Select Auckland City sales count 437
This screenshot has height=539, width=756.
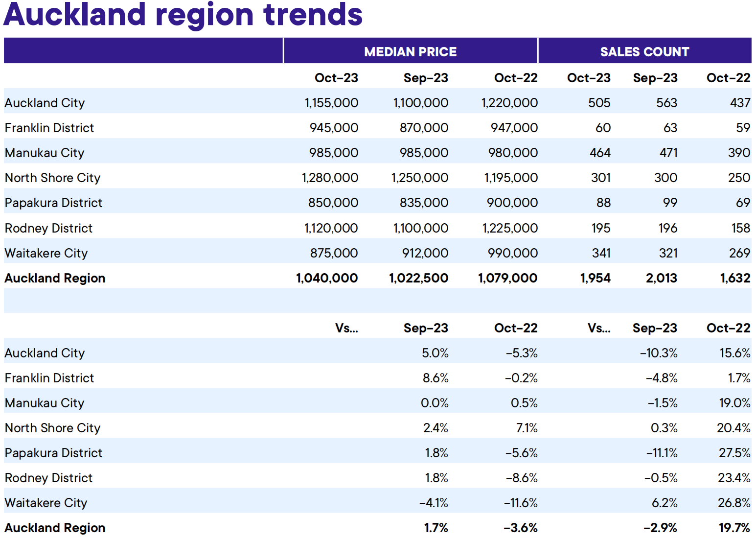click(x=740, y=103)
